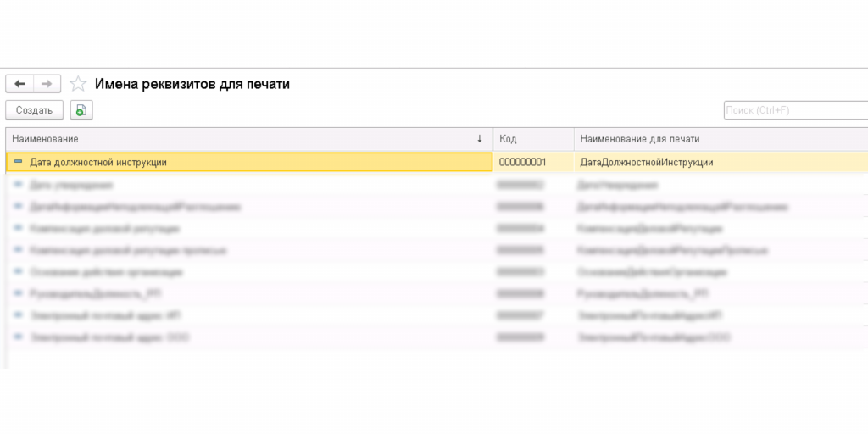Image resolution: width=868 pixels, height=434 pixels.
Task: Click the row icon before Дата должностной инструкции
Action: pos(19,162)
